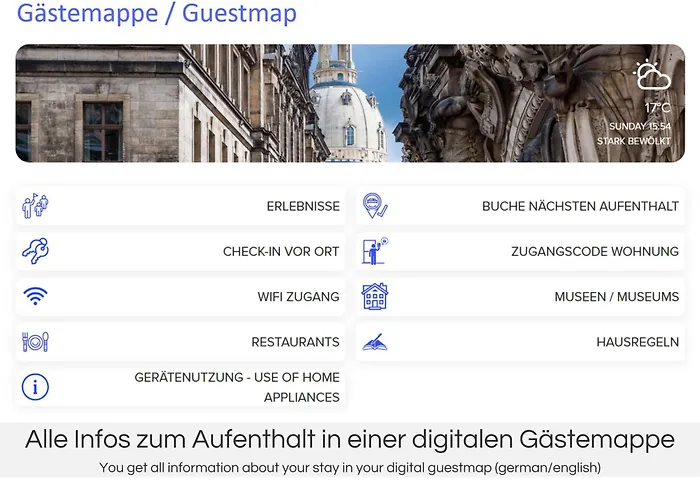Open MUSEEN / MUSEUMS list
The width and height of the screenshot is (700, 500).
[616, 297]
